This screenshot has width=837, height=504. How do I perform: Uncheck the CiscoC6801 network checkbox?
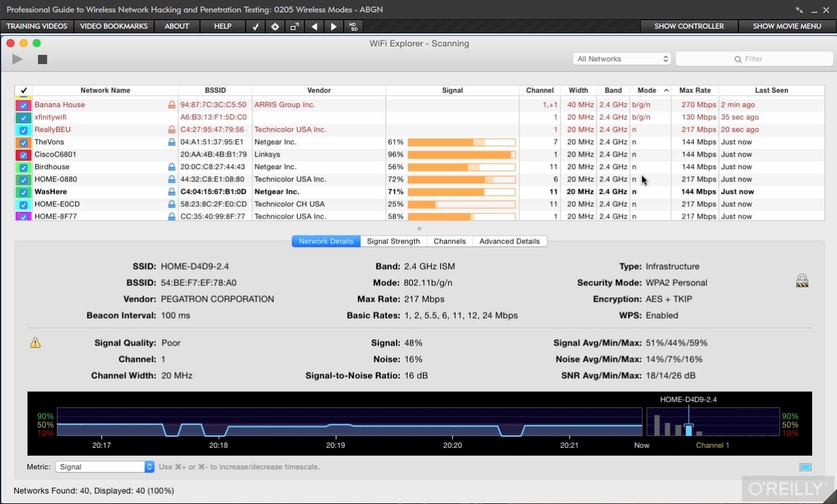[24, 155]
